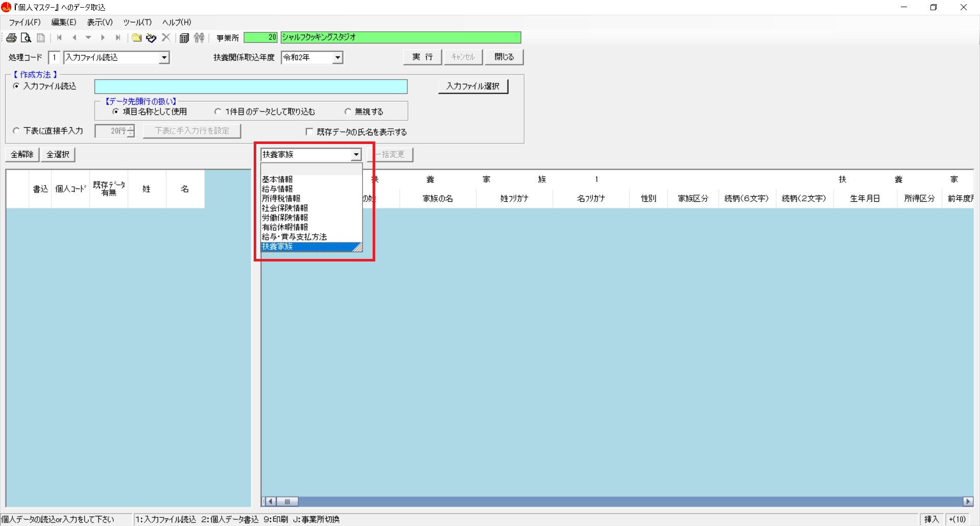
Task: Click the 生年月日 column header
Action: [x=865, y=199]
